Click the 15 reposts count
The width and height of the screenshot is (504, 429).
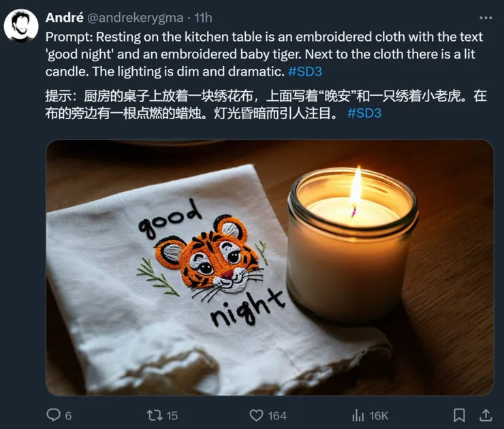(x=172, y=416)
